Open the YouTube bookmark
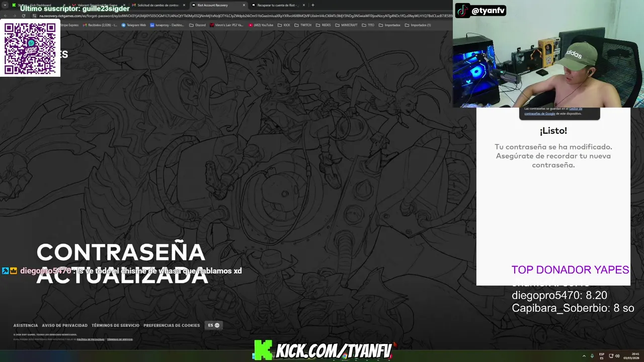Viewport: 644px width, 362px height. (261, 25)
